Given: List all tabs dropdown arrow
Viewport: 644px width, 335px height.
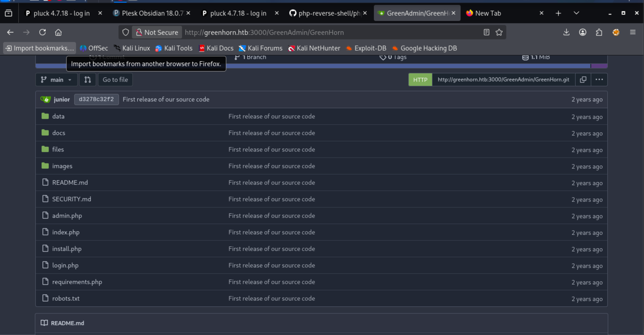Looking at the screenshot, I should (x=576, y=13).
